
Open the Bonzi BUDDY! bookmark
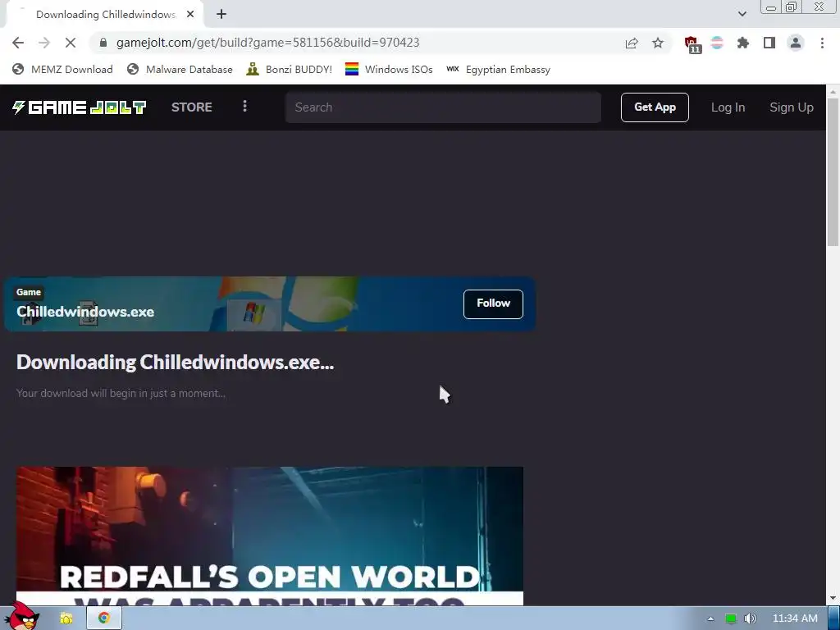(290, 70)
